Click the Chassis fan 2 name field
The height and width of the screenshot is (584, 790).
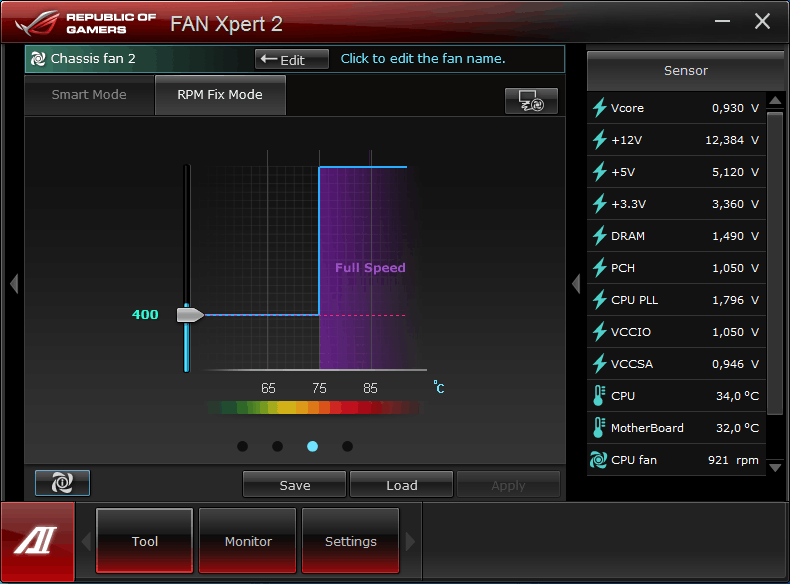tap(141, 59)
